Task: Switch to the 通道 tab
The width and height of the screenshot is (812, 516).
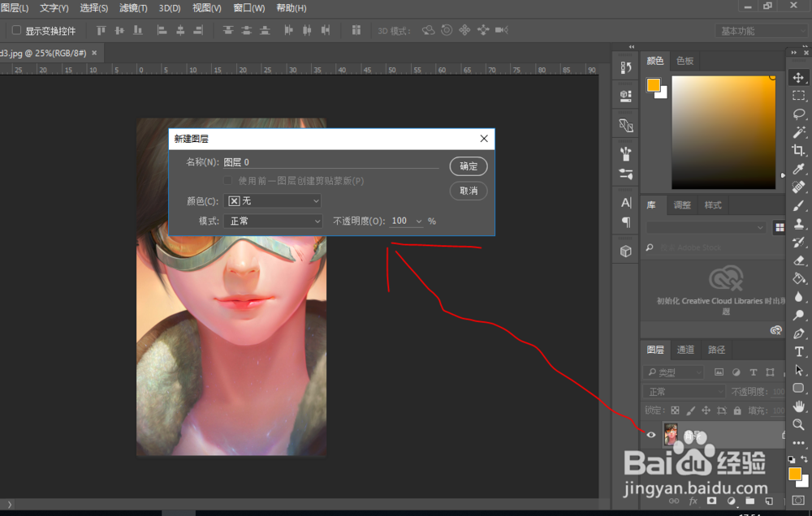Action: click(x=685, y=350)
